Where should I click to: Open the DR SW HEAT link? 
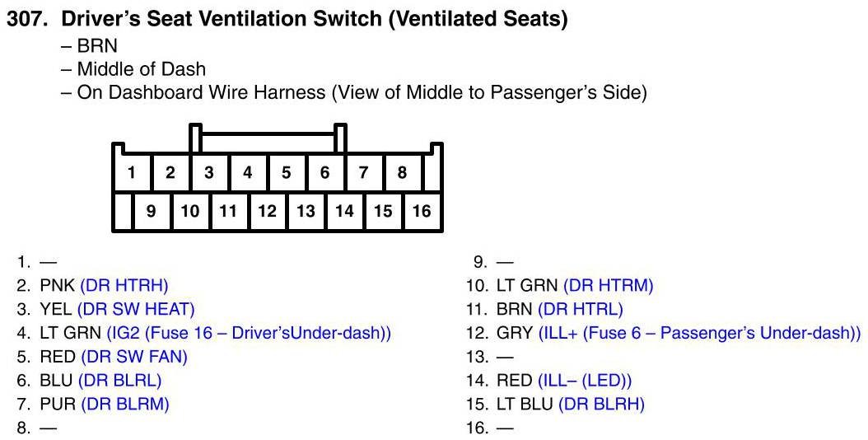coord(136,309)
